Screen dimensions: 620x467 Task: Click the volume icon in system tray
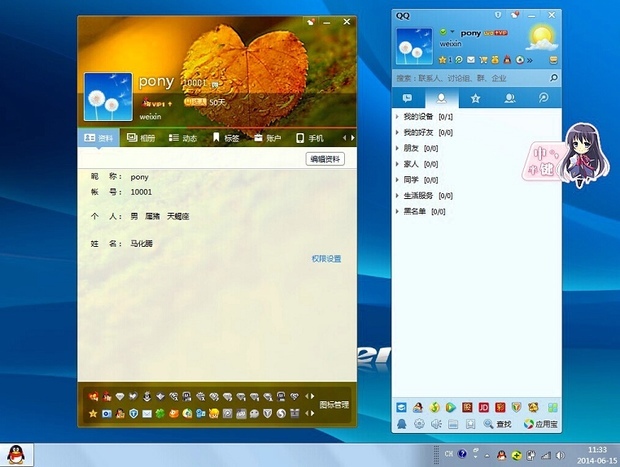(560, 456)
